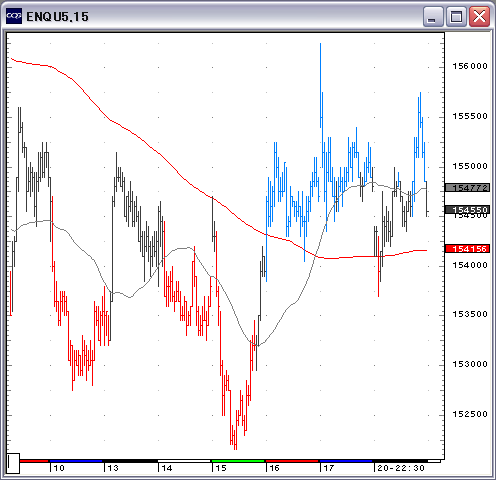Click date label 10 on the time axis

click(x=59, y=468)
